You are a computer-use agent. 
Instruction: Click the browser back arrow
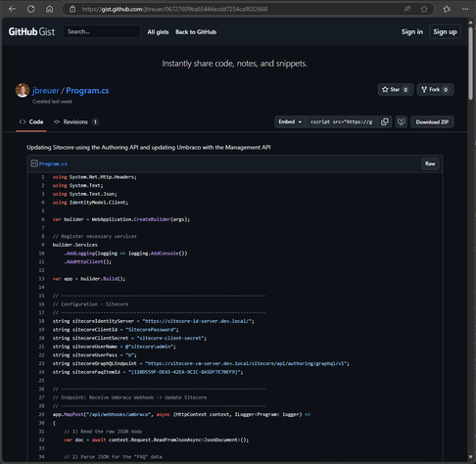click(13, 9)
